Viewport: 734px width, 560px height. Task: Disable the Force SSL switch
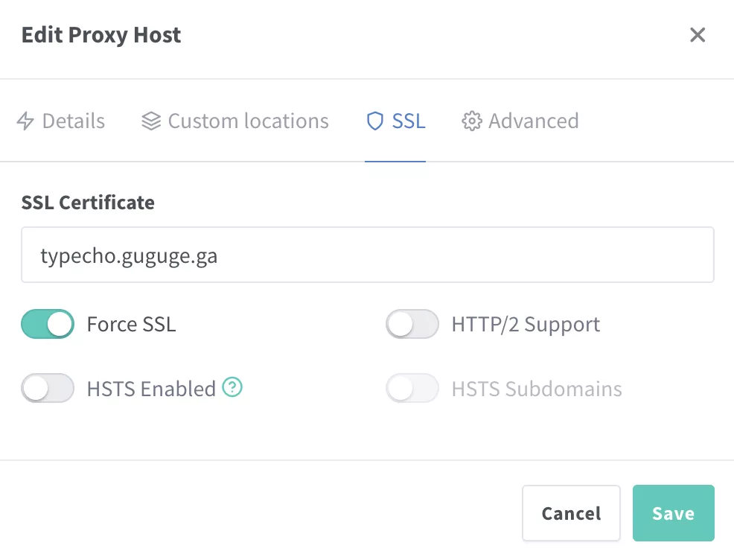(x=48, y=325)
